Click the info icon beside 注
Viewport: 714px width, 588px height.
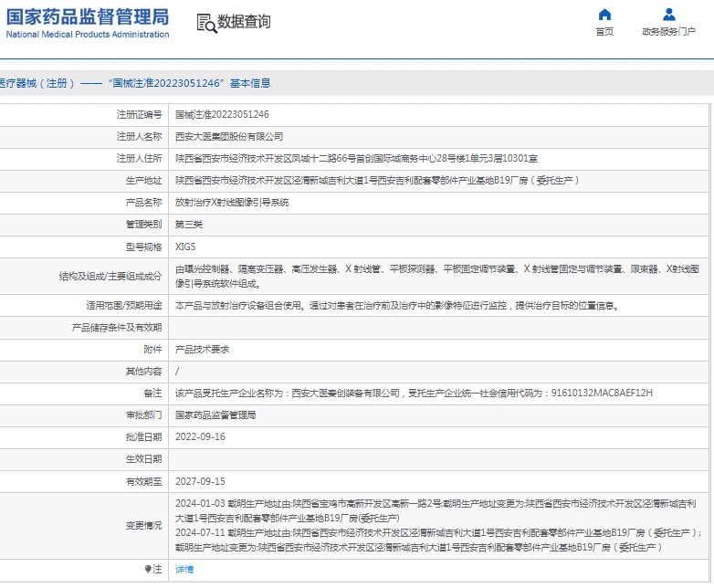click(148, 569)
